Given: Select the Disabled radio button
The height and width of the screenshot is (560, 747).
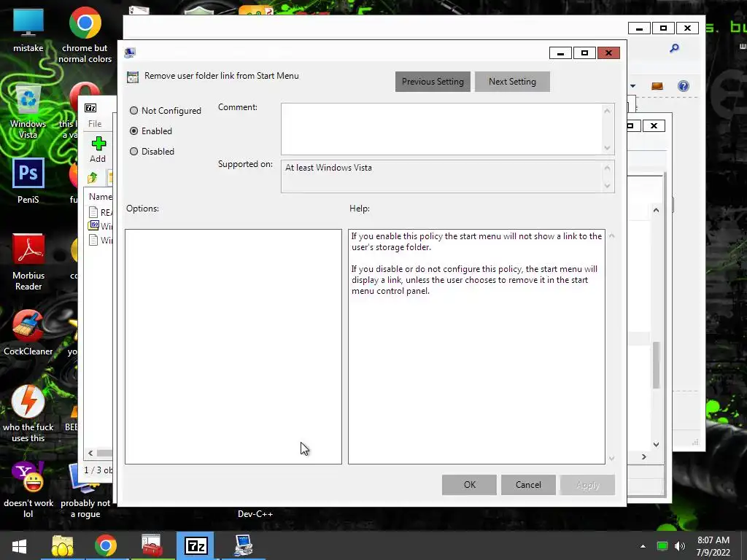Looking at the screenshot, I should coord(134,152).
